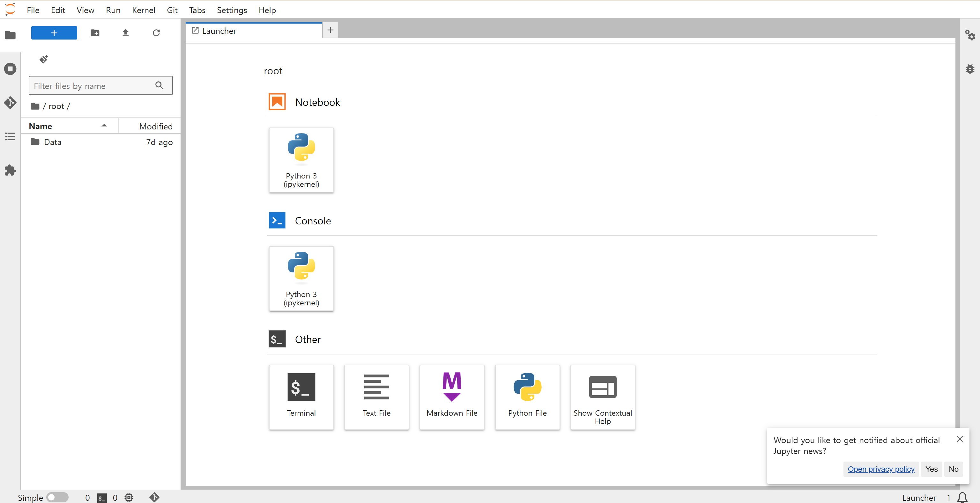The image size is (980, 503).
Task: Launch Python 3 Console card
Action: tap(301, 279)
